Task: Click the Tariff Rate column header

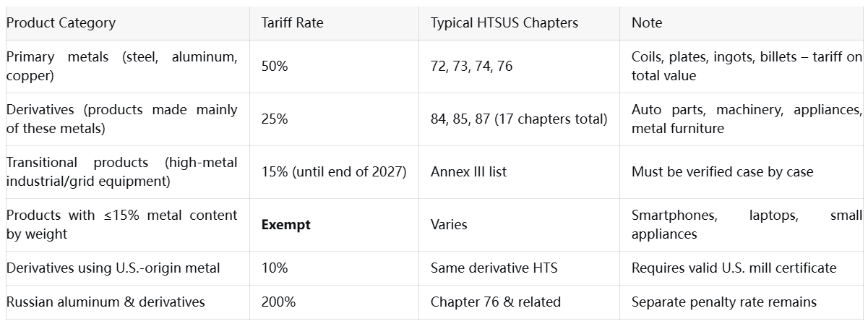Action: coord(292,23)
